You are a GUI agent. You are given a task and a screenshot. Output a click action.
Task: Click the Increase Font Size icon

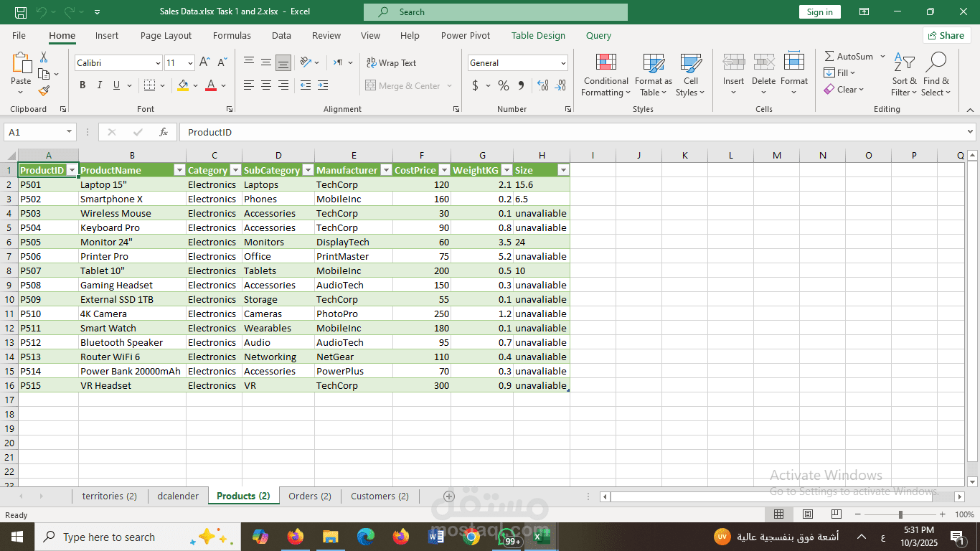pos(204,63)
